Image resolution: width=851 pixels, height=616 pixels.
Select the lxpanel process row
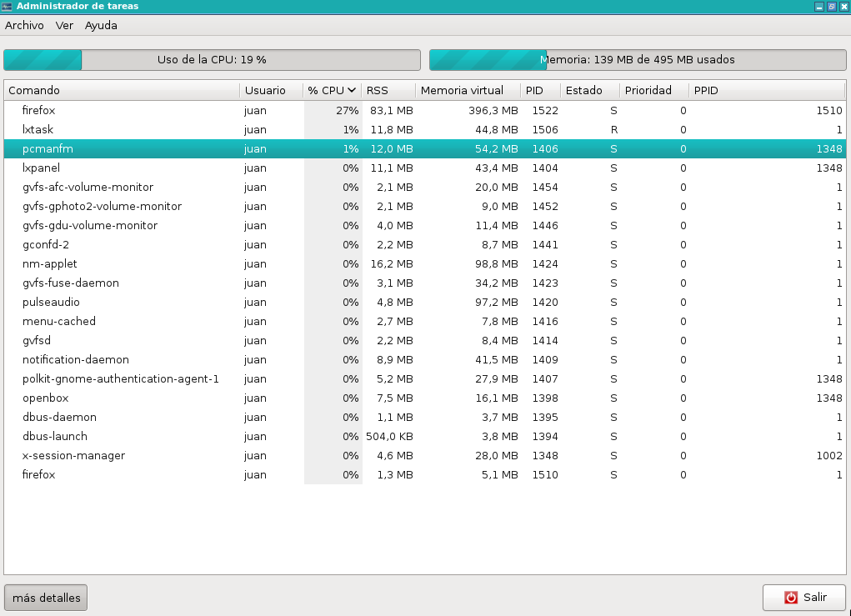point(424,168)
